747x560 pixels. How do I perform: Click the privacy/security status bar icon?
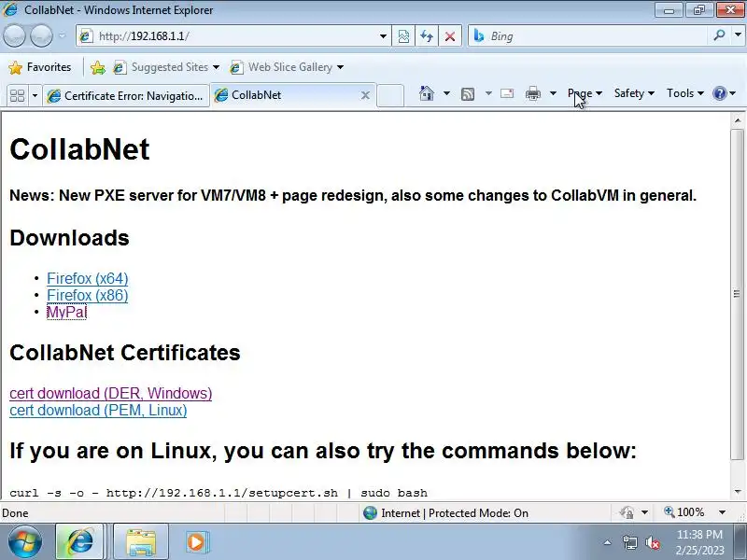pos(627,512)
